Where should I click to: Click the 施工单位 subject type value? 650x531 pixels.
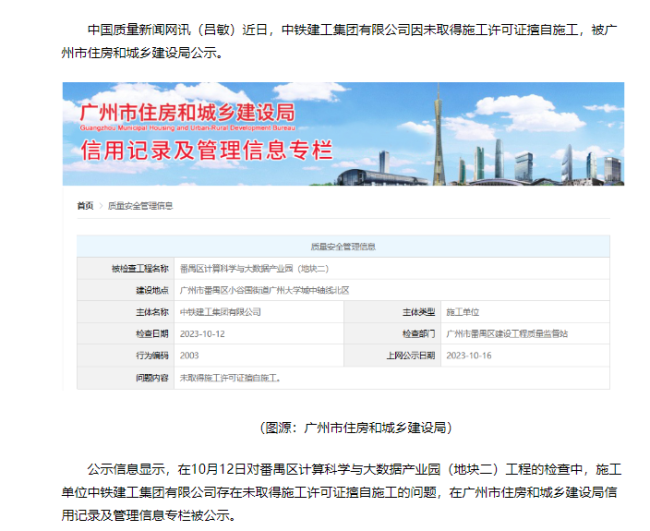point(464,312)
